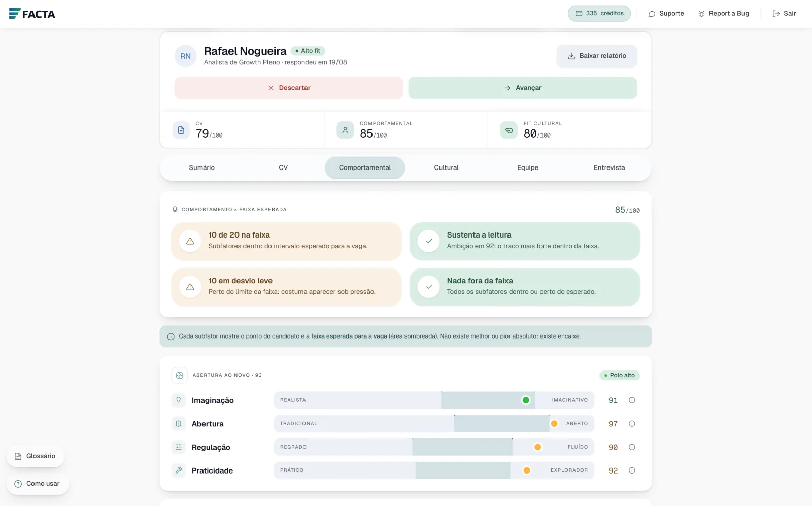Open the Cultural tab
The height and width of the screenshot is (506, 812).
coord(446,168)
